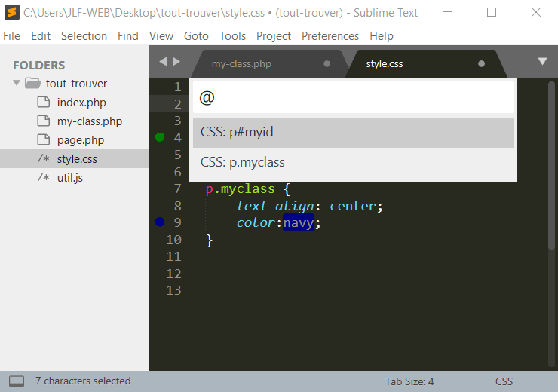
Task: Click the text-align property on line 8
Action: (275, 206)
